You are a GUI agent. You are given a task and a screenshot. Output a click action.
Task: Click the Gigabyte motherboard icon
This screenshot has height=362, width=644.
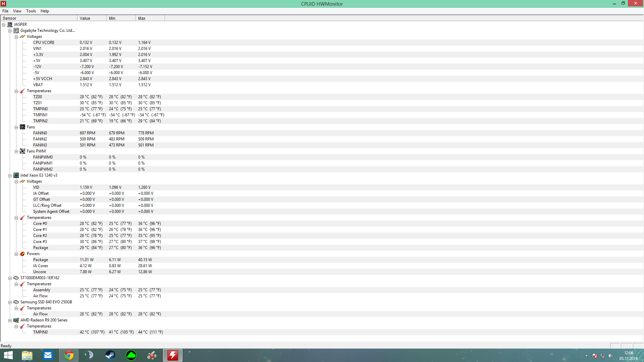[16, 31]
